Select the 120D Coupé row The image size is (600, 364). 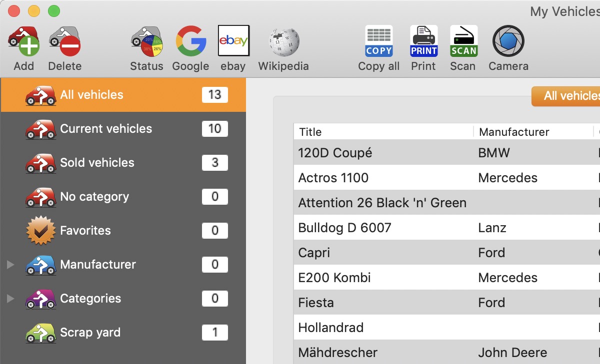pos(447,152)
